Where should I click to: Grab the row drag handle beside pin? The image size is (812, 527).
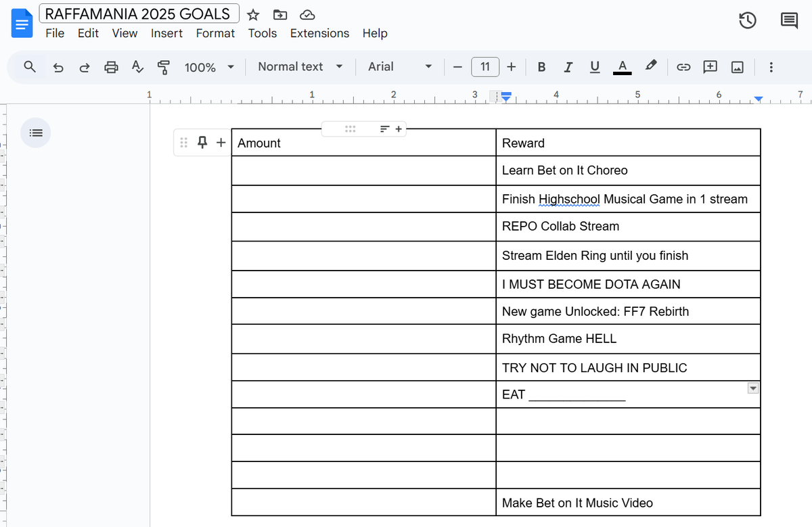183,142
